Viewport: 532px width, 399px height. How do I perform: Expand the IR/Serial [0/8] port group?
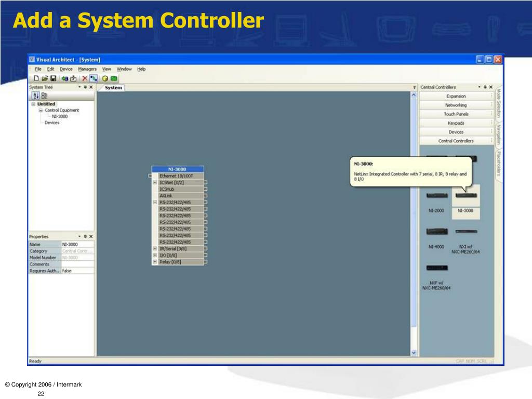click(x=155, y=249)
